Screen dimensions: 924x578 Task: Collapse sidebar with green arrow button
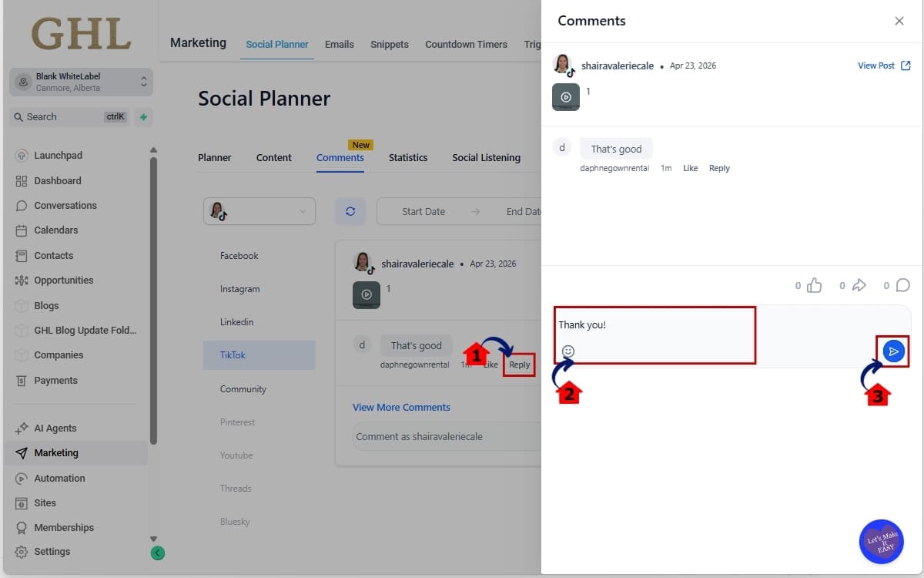158,553
